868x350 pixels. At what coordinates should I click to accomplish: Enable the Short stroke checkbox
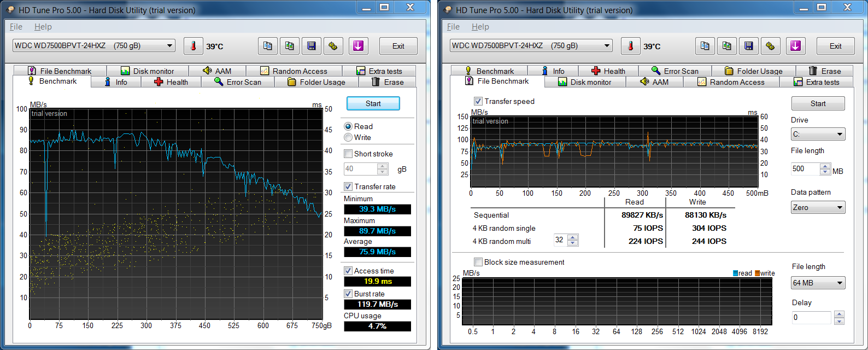pyautogui.click(x=348, y=154)
